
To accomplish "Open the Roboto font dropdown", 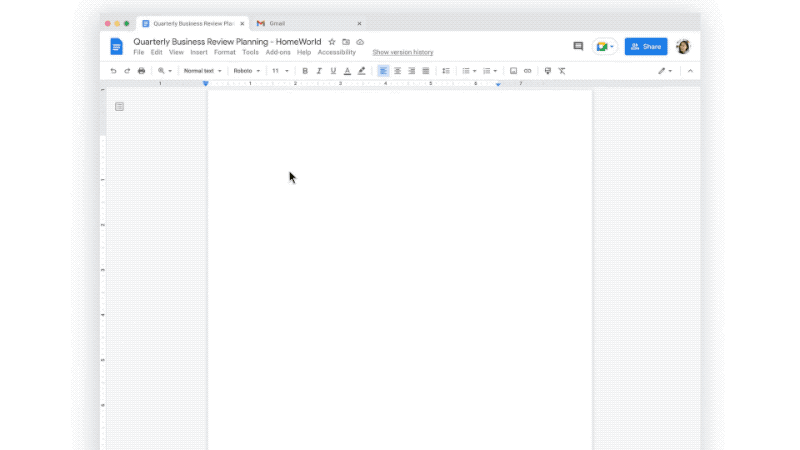I will [246, 71].
